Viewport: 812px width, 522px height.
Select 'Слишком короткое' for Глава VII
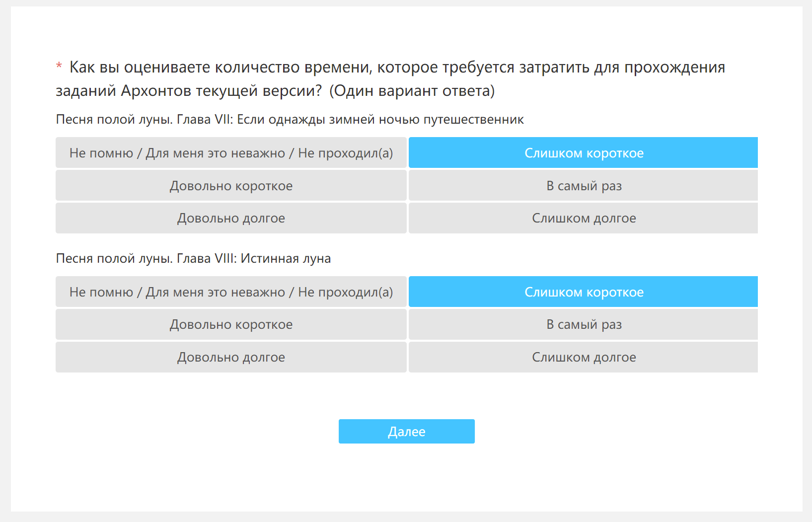(x=583, y=152)
